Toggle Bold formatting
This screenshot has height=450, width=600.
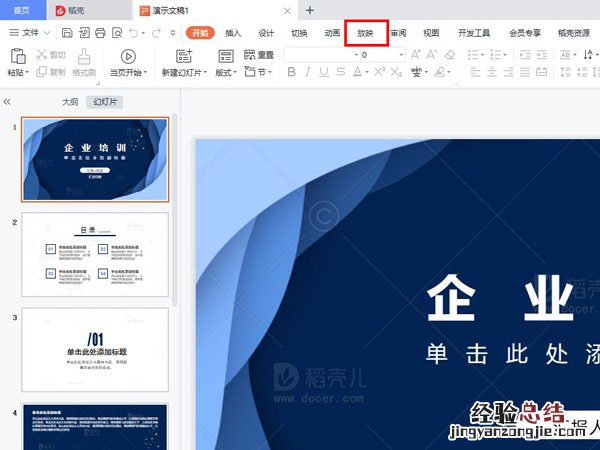(291, 72)
